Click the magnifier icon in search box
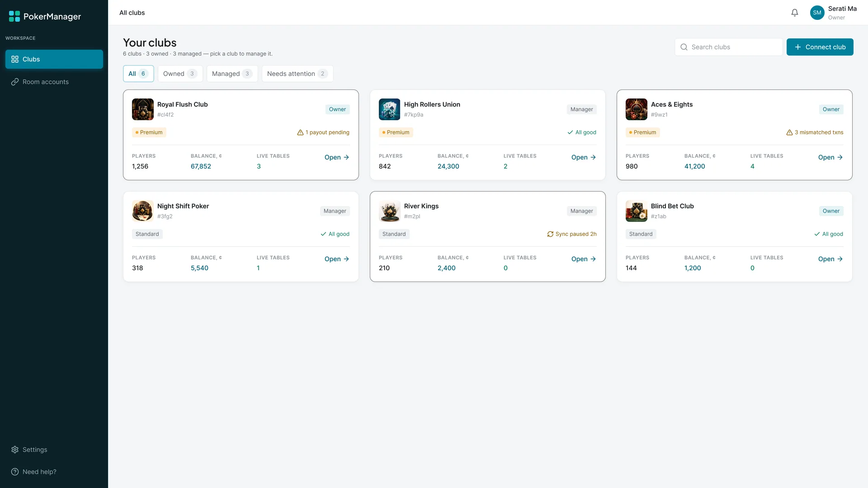Screen dimensions: 868x488 click(x=684, y=47)
